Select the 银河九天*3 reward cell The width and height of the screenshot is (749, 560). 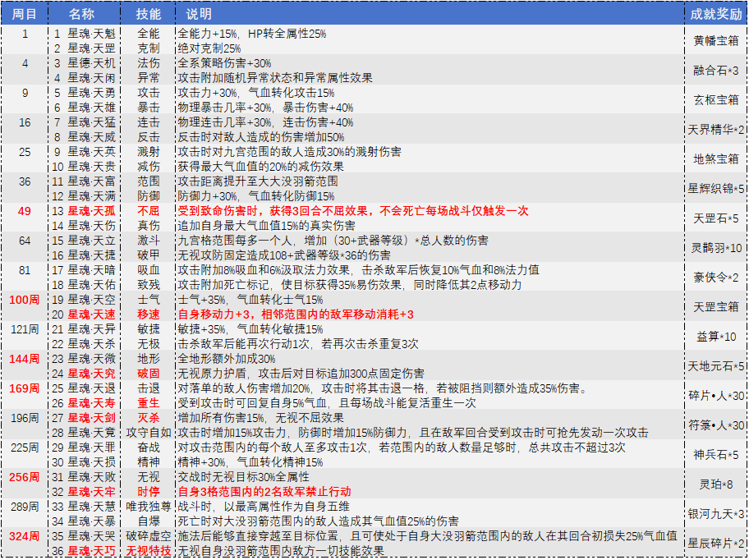click(715, 514)
